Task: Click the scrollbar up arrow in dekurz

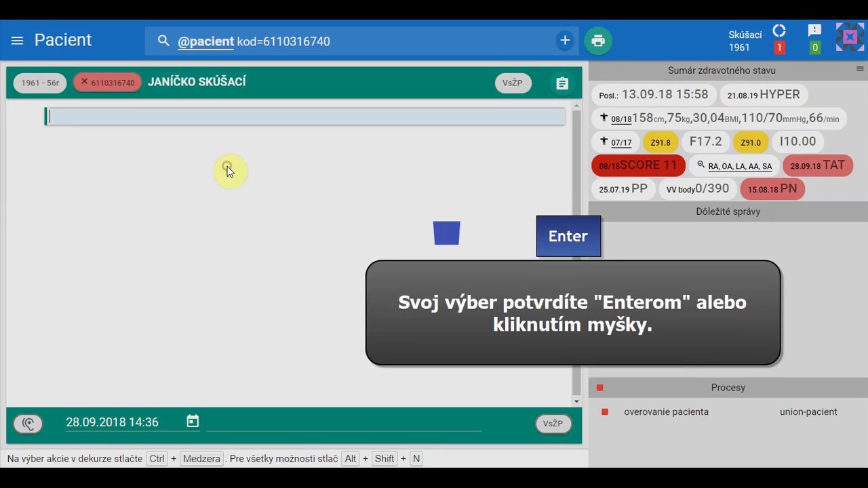Action: (x=576, y=106)
